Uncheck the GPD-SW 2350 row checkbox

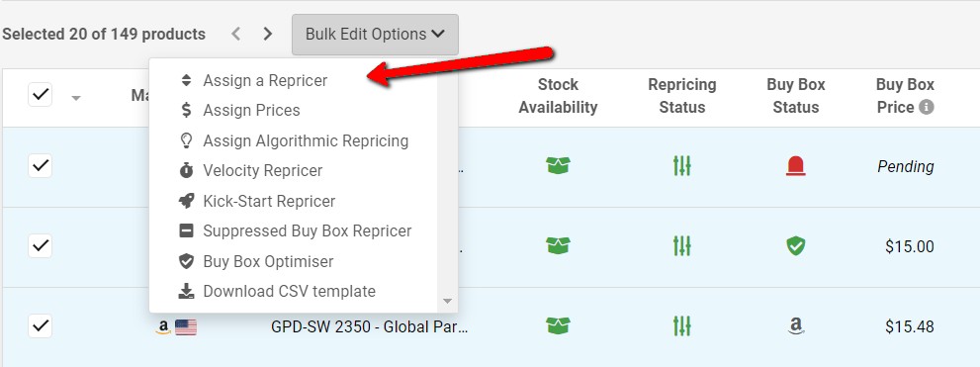click(x=40, y=325)
